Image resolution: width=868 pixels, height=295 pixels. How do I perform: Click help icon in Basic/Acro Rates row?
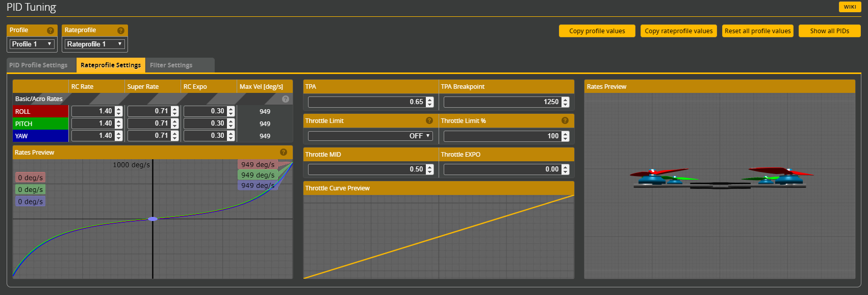[286, 99]
